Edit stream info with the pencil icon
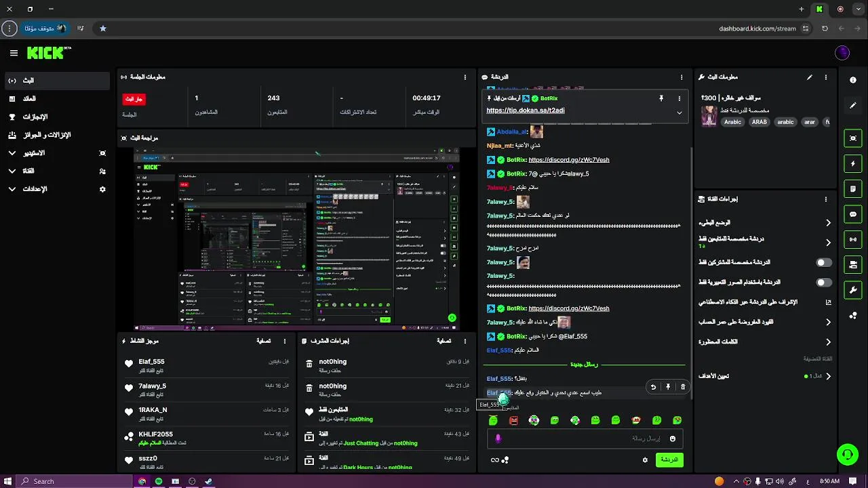This screenshot has width=868, height=488. (810, 77)
